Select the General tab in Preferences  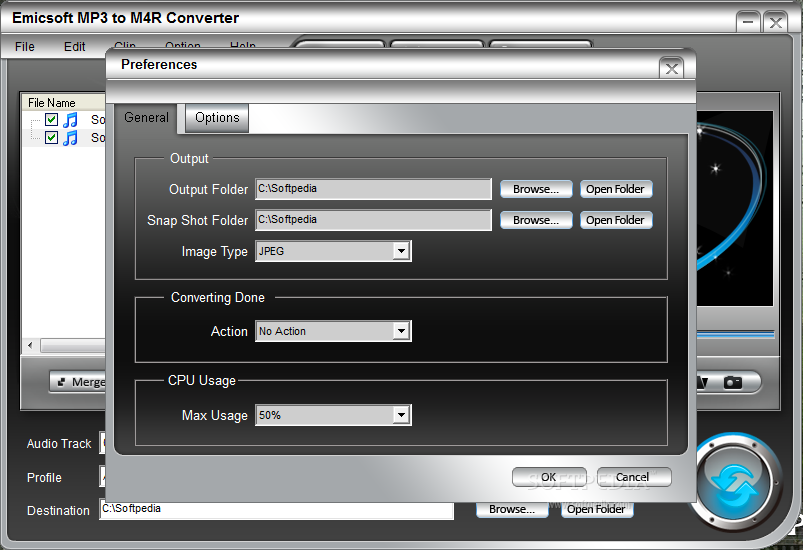tap(146, 118)
